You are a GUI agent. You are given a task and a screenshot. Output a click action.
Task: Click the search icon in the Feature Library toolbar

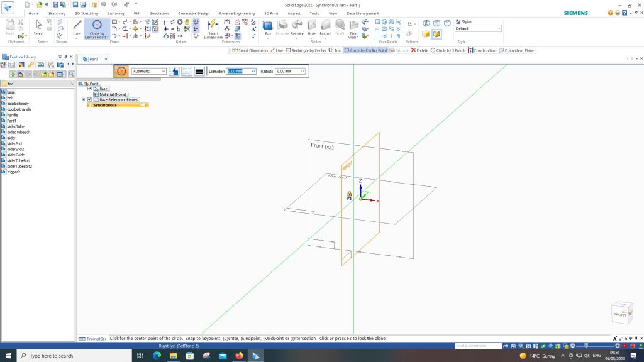[x=72, y=74]
